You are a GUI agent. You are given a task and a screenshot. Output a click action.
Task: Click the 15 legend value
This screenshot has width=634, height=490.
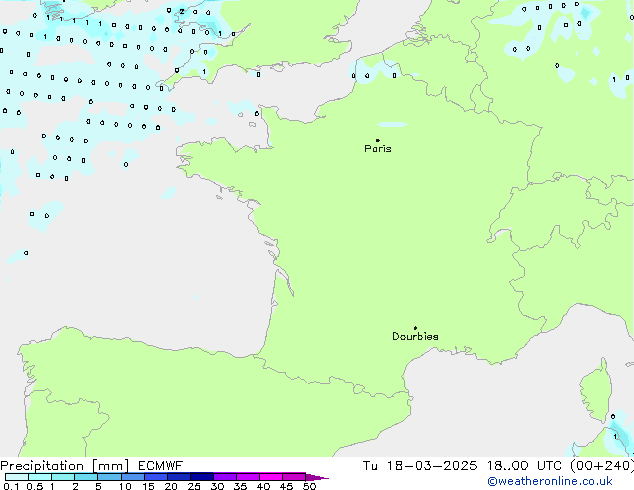point(148,486)
